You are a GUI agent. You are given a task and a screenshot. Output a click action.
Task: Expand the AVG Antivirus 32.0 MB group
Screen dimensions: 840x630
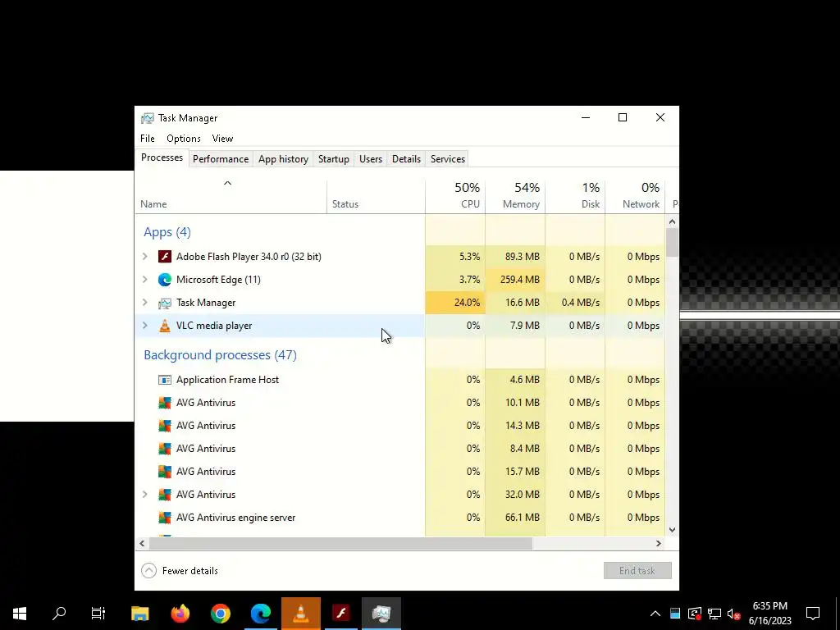144,495
